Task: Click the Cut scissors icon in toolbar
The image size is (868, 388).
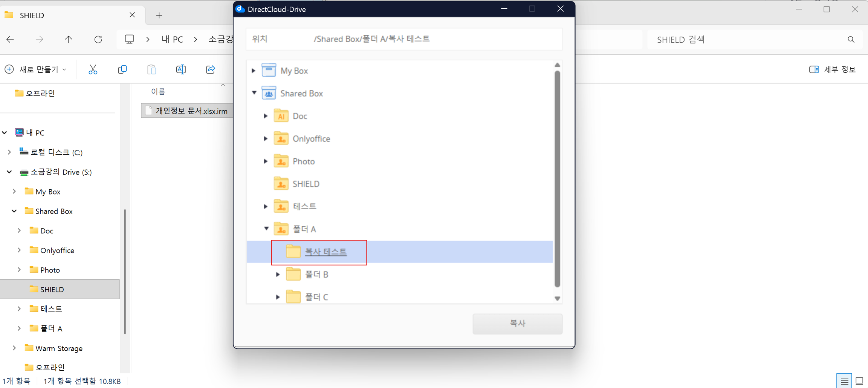Action: click(93, 69)
